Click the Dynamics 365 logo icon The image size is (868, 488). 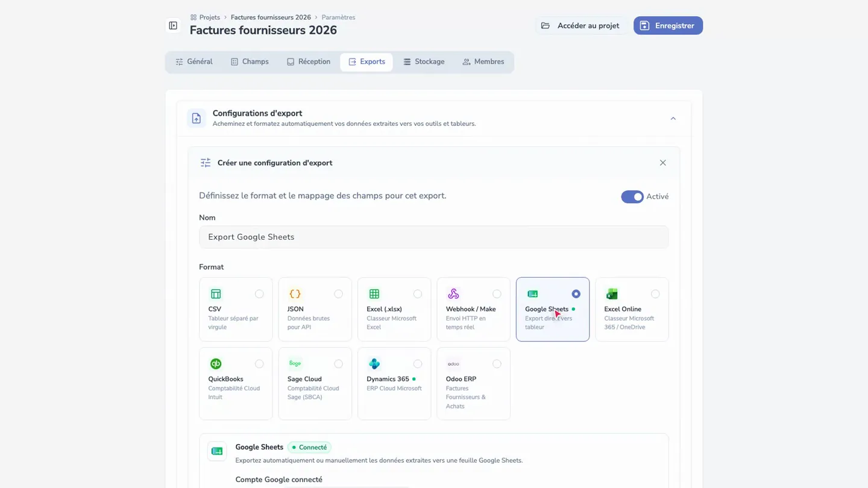[x=374, y=364]
